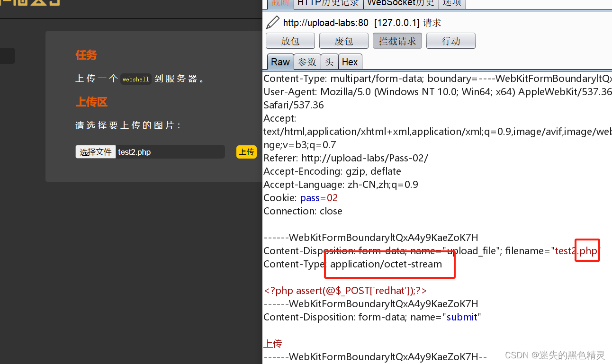Click the 选择文件 choose file button
The width and height of the screenshot is (612, 364).
[x=96, y=152]
